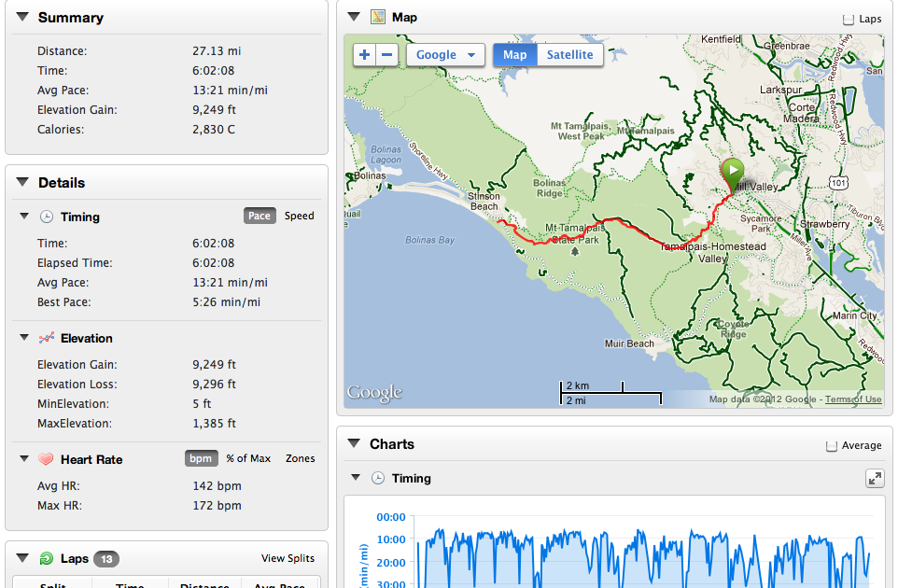Select the heart rate Zones option
This screenshot has height=588, width=898.
click(301, 458)
